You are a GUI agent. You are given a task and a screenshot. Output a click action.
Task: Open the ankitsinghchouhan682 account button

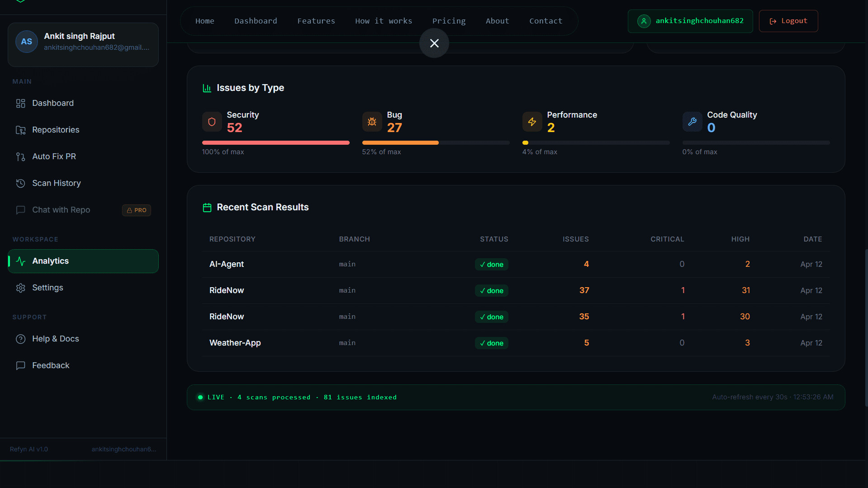[x=690, y=21]
